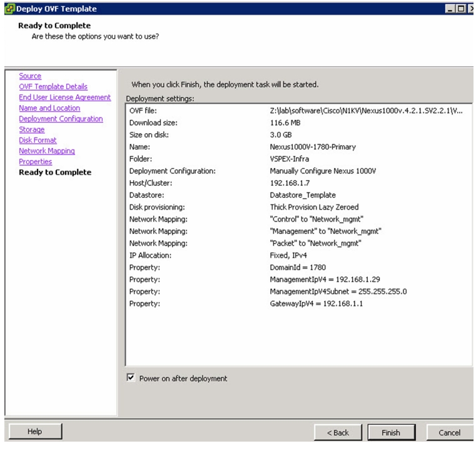This screenshot has width=476, height=461.
Task: Select ManagementIpV4 property row
Action: [x=299, y=280]
